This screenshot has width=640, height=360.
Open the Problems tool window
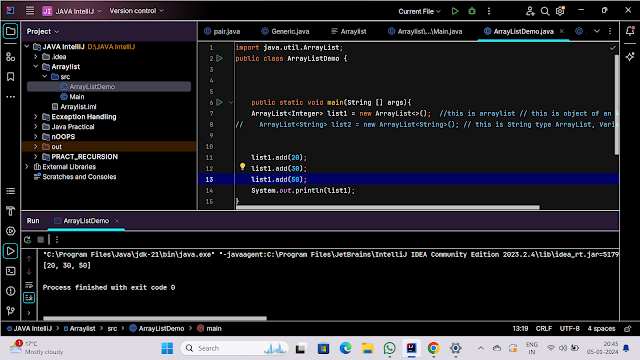[x=11, y=291]
